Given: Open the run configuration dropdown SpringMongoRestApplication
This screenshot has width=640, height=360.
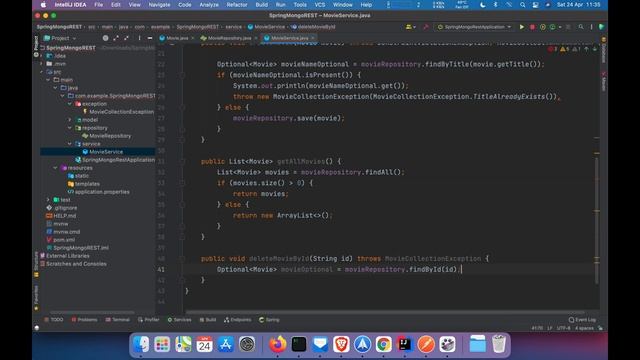Looking at the screenshot, I should pyautogui.click(x=474, y=27).
